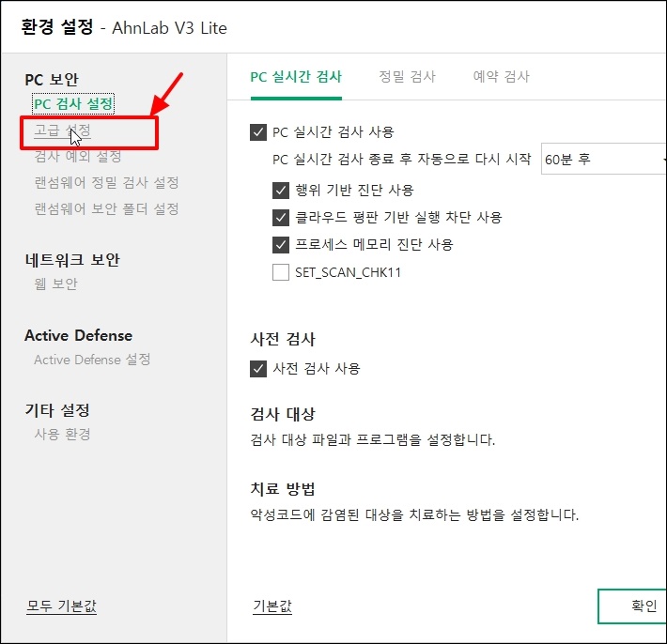Click 악성코드에 감염된 대상 description text
The width and height of the screenshot is (667, 644).
coord(414,514)
